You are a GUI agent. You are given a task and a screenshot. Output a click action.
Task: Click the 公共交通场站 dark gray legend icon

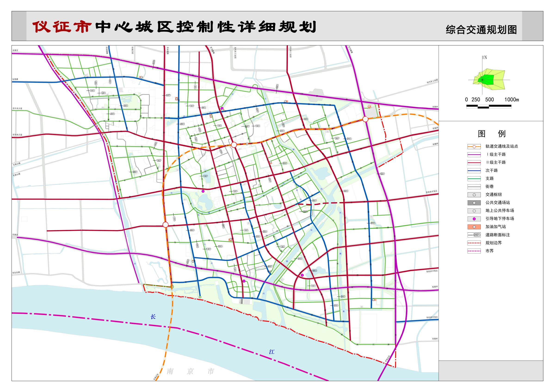click(474, 203)
